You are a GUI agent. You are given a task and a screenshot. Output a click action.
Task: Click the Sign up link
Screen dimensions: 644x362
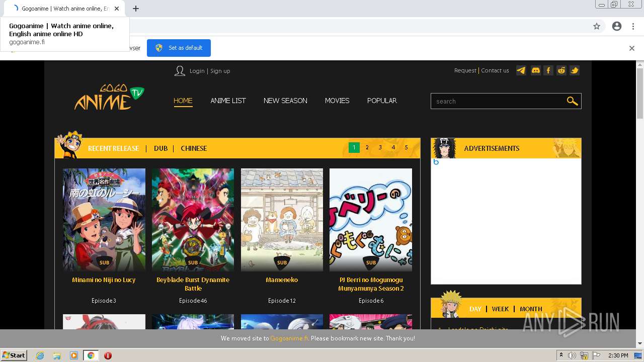220,71
